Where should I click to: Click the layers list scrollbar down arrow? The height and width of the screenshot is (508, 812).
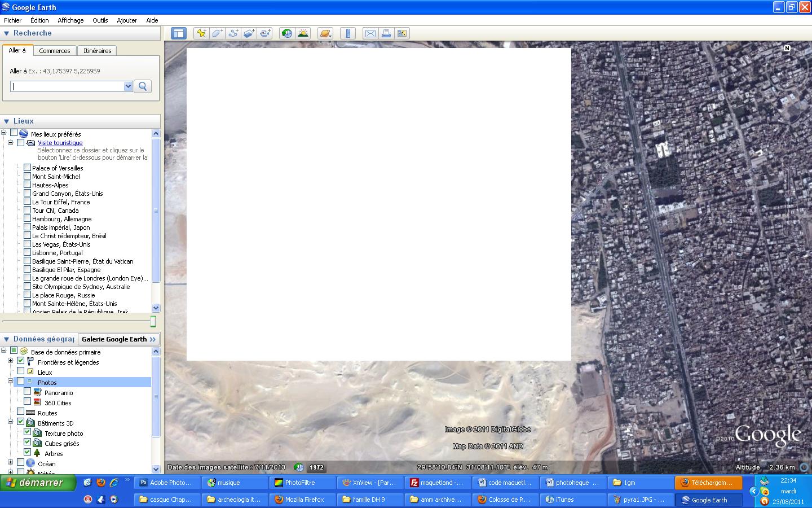point(156,469)
